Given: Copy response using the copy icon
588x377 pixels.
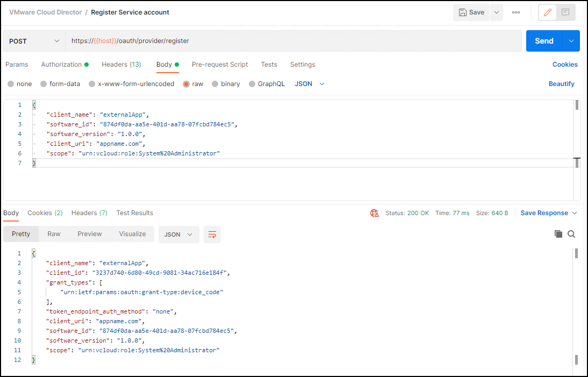Looking at the screenshot, I should 558,234.
